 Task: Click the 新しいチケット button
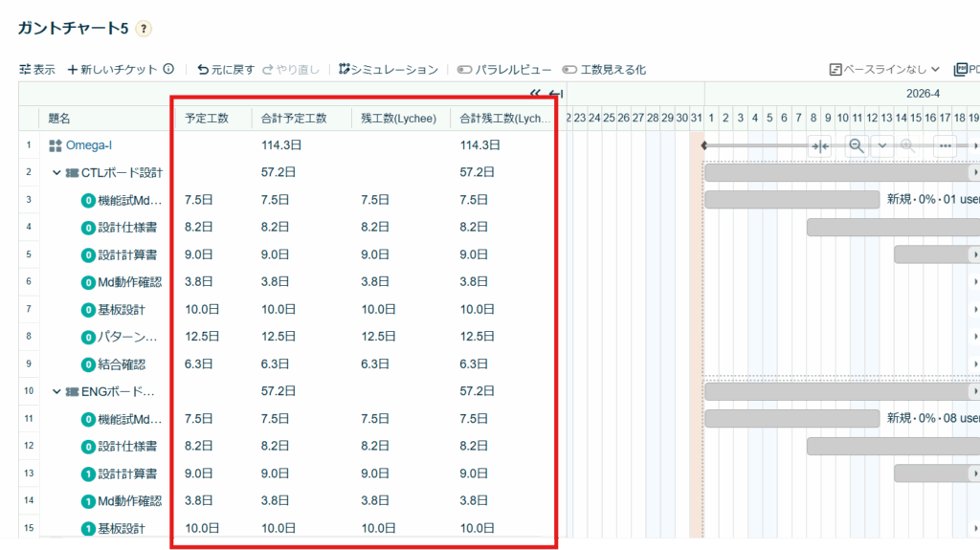pyautogui.click(x=112, y=70)
